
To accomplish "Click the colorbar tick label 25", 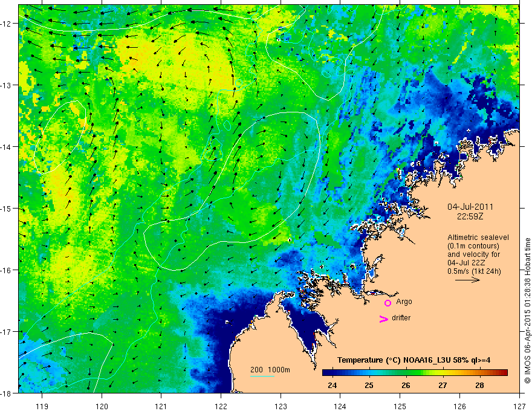I will 369,386.
